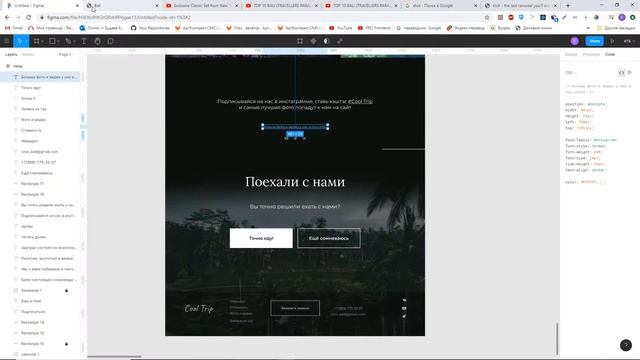This screenshot has height=360, width=640.
Task: Click the canvas horizontal scrollbar
Action: tap(114, 357)
